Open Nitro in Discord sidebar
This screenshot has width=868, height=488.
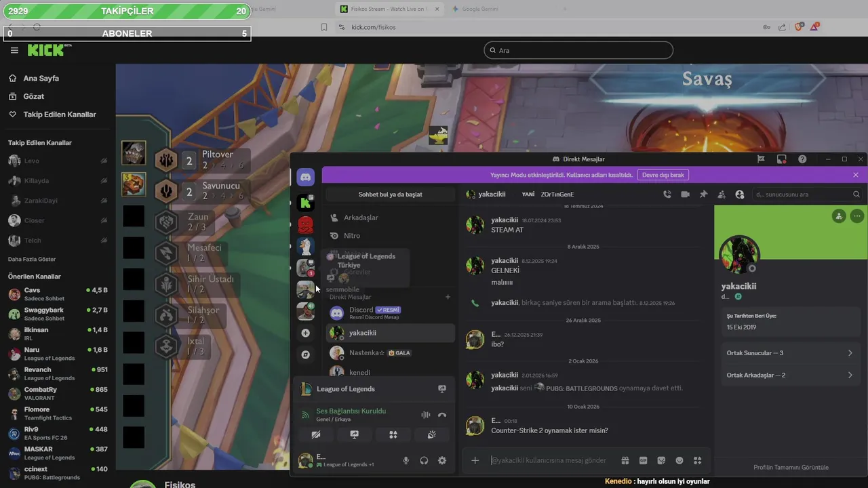coord(391,235)
